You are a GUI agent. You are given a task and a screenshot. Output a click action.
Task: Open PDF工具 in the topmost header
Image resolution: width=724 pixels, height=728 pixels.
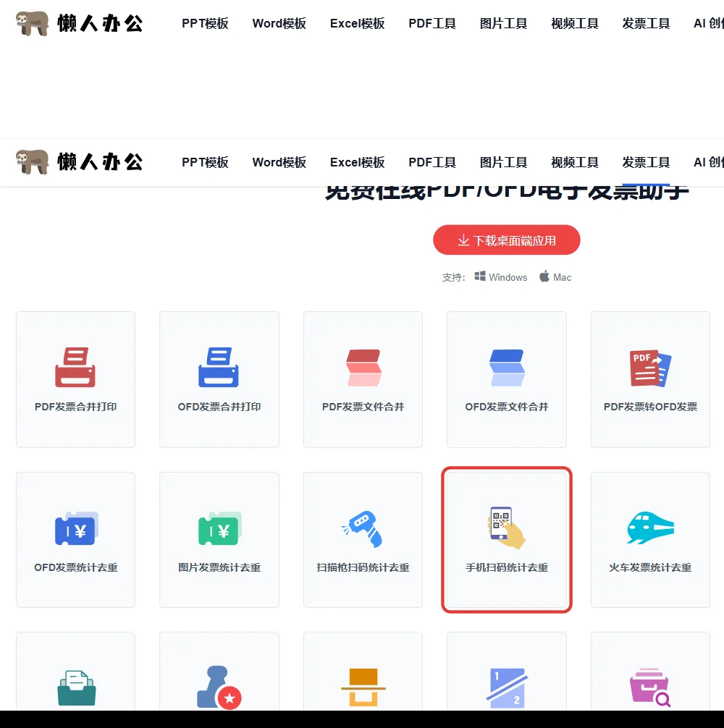(x=432, y=23)
